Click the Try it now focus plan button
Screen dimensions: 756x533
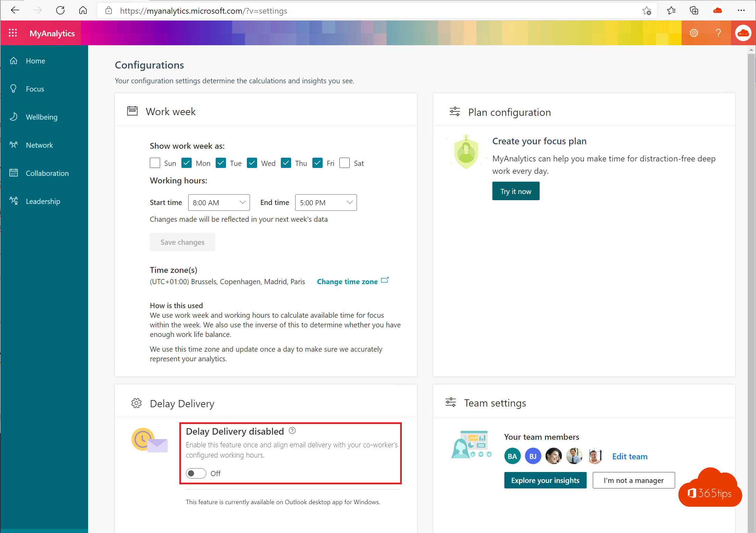pyautogui.click(x=515, y=192)
